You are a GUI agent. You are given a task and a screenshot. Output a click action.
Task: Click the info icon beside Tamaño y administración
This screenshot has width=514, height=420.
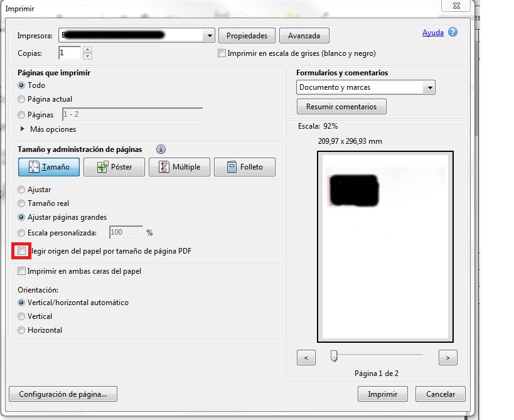(x=161, y=149)
